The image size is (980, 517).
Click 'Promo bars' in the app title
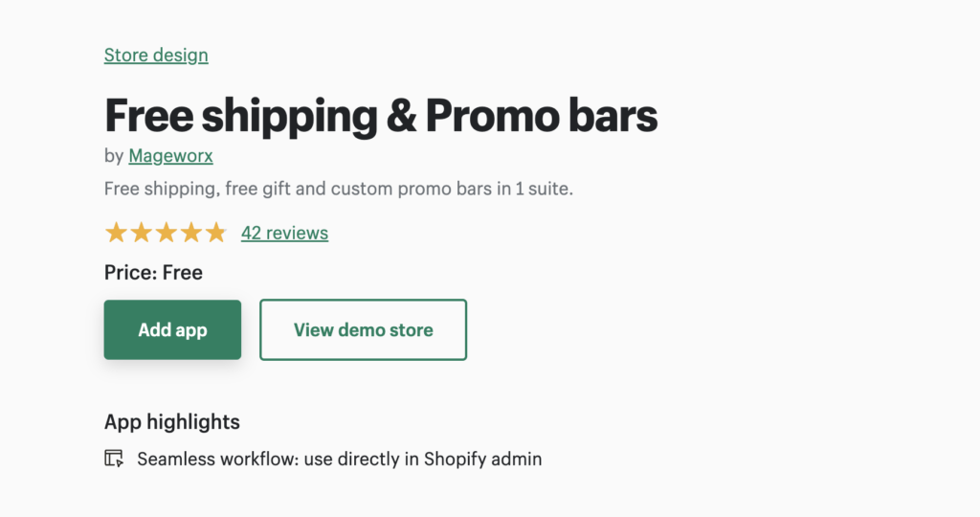[x=542, y=116]
